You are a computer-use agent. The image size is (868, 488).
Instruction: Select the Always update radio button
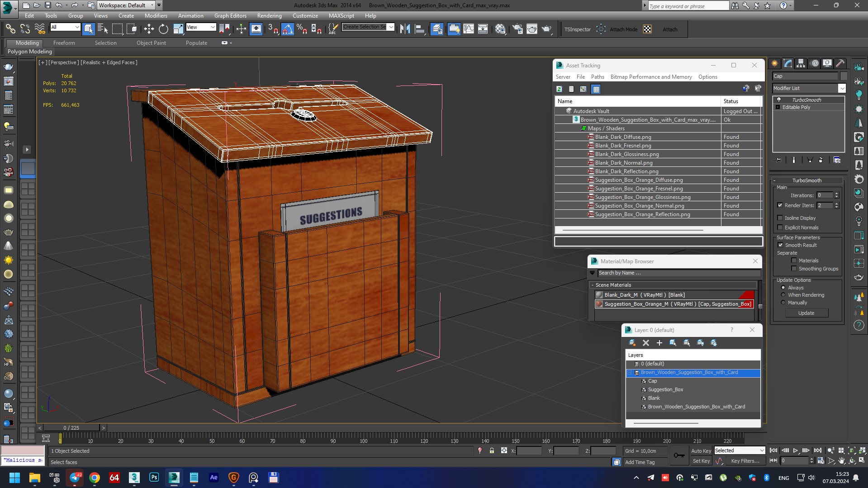[783, 288]
